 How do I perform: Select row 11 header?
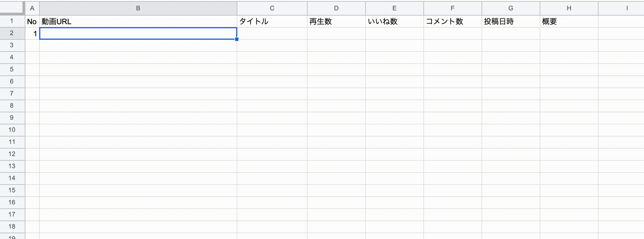12,142
